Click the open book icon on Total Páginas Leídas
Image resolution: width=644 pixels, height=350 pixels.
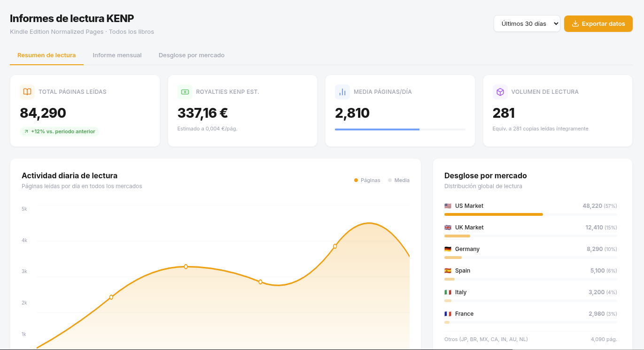(x=27, y=92)
